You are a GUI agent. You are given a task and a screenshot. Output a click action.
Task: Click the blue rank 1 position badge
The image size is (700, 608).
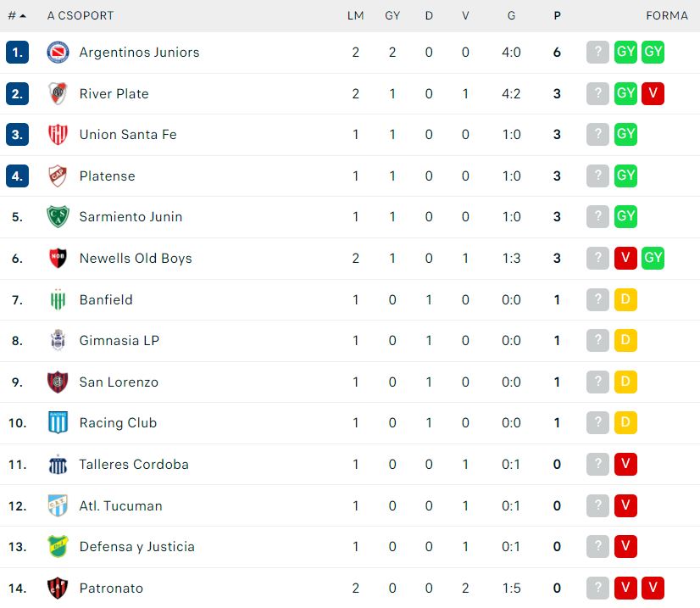tap(17, 52)
